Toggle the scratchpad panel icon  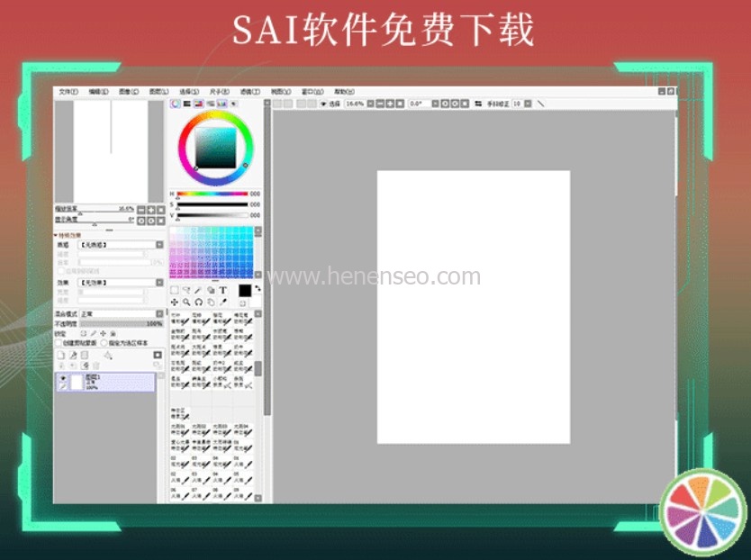233,104
